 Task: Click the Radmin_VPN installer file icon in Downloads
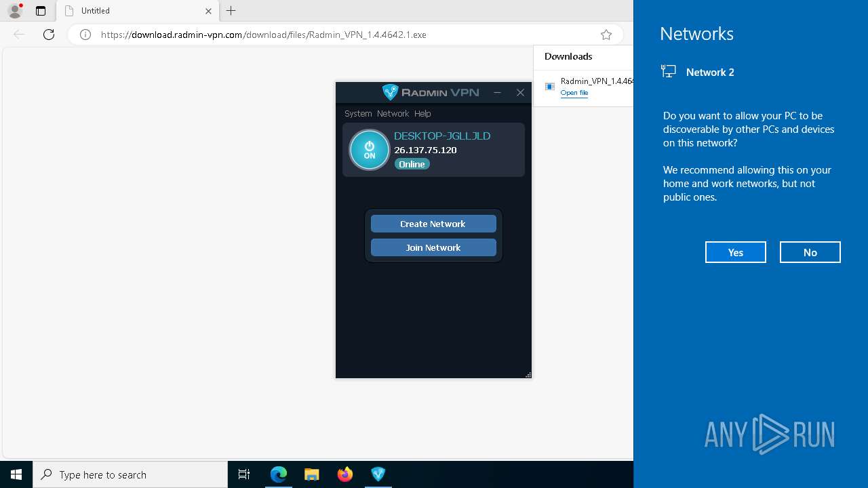[x=550, y=86]
